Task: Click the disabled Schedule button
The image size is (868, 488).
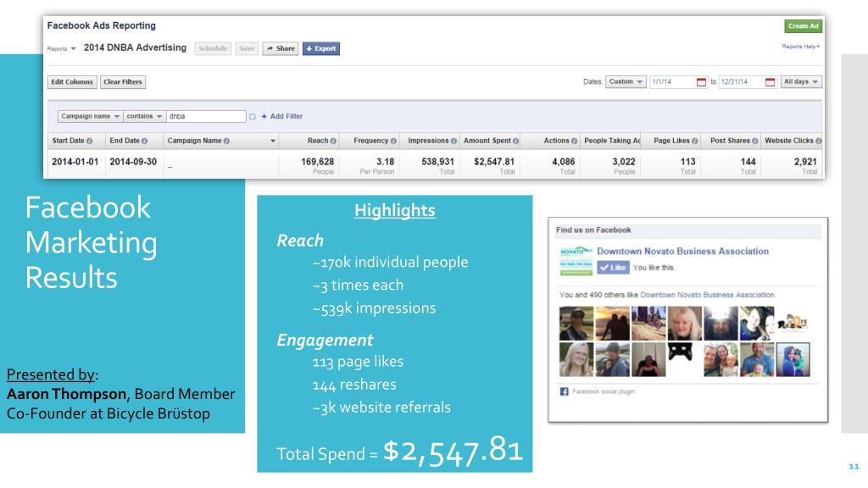Action: point(213,48)
